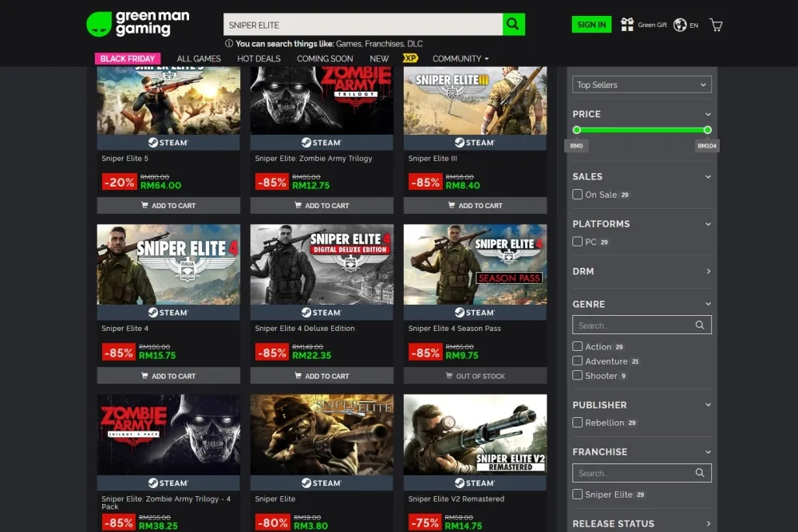The image size is (798, 532).
Task: Open Zombie Army Trilogy 4 Pack thumbnail
Action: coord(168,435)
